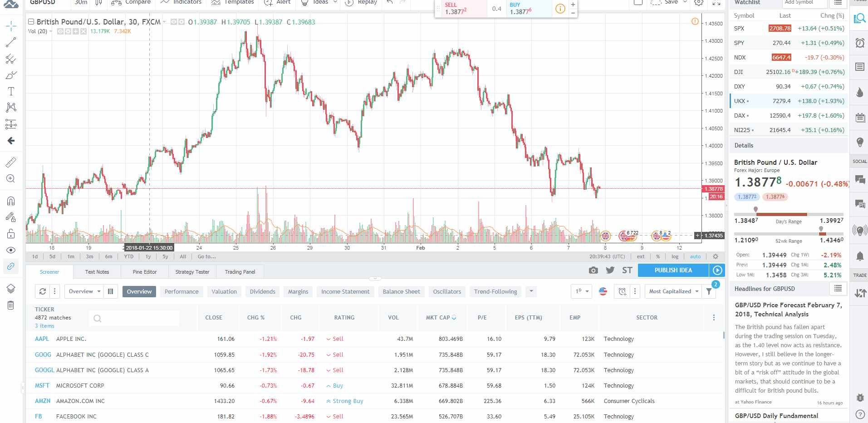This screenshot has width=868, height=423.
Task: Toggle auto scale on chart
Action: click(x=695, y=256)
